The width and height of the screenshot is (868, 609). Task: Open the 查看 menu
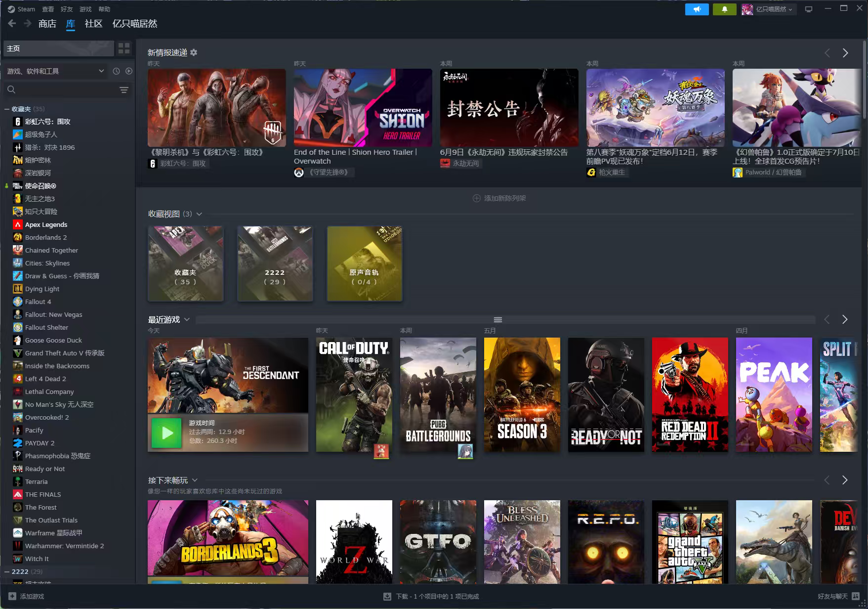point(48,9)
